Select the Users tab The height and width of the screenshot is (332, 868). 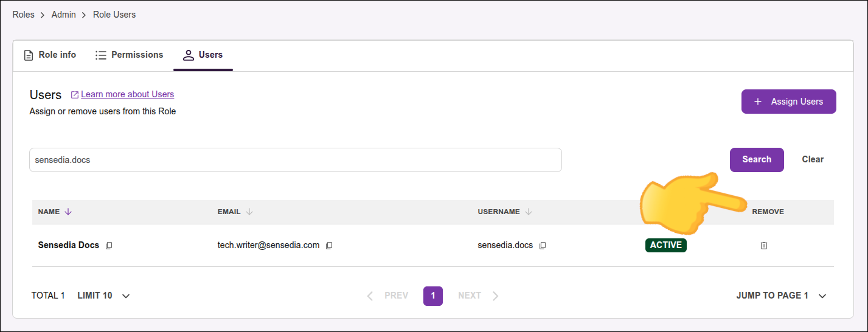[x=203, y=55]
